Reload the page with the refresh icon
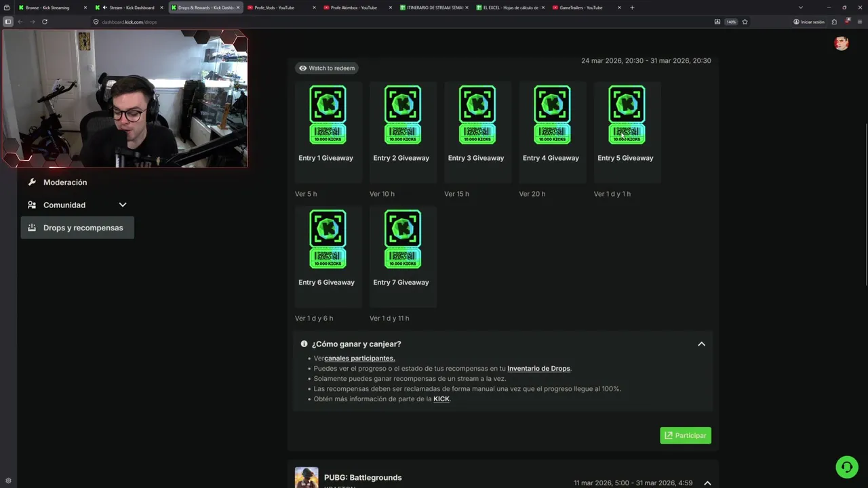Image resolution: width=868 pixels, height=488 pixels. coord(45,22)
